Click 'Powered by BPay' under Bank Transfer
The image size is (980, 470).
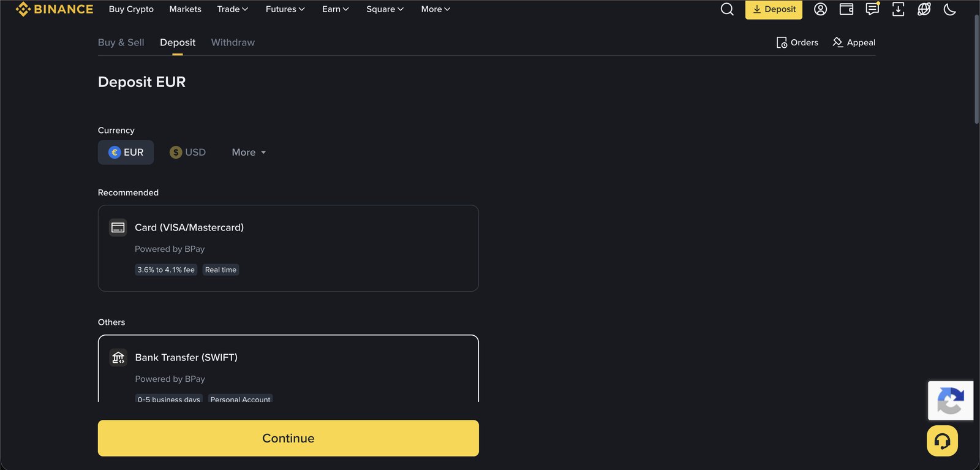(170, 379)
